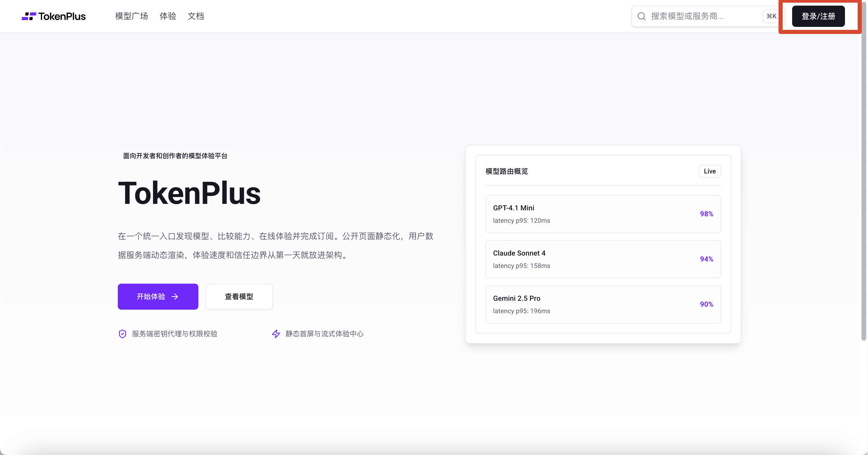The image size is (868, 455).
Task: Click the 98% score value
Action: click(x=706, y=214)
